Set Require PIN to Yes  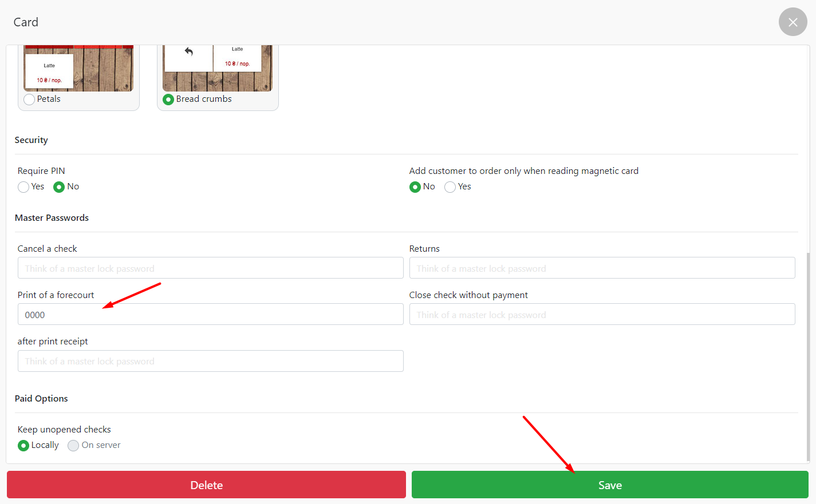coord(23,187)
